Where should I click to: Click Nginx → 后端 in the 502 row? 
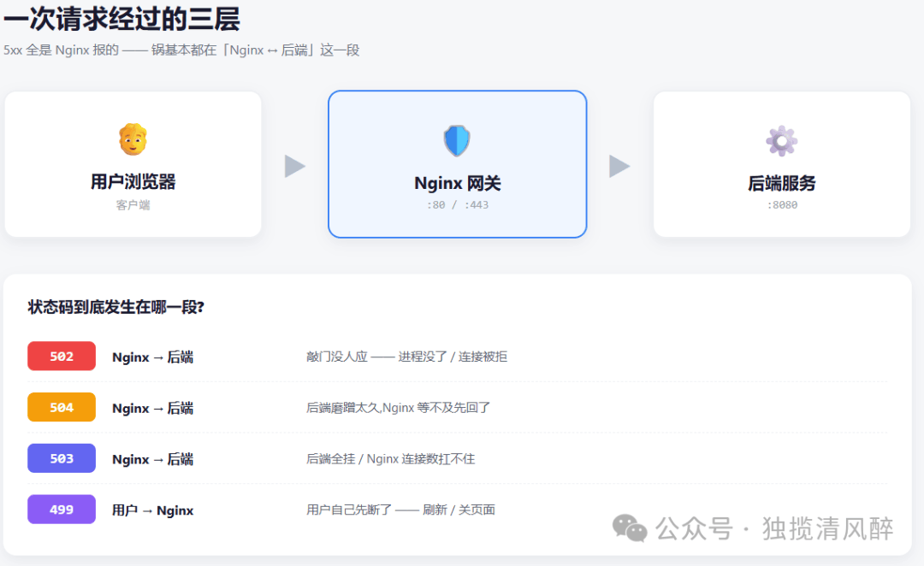pyautogui.click(x=152, y=357)
